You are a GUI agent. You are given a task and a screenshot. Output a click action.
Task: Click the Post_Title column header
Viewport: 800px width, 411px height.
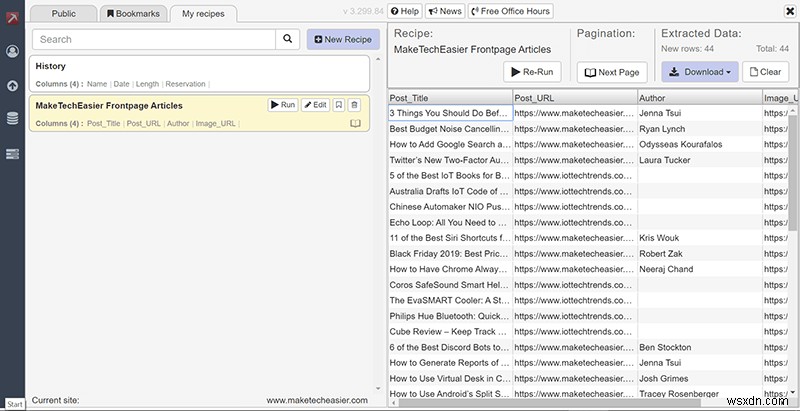(x=450, y=97)
